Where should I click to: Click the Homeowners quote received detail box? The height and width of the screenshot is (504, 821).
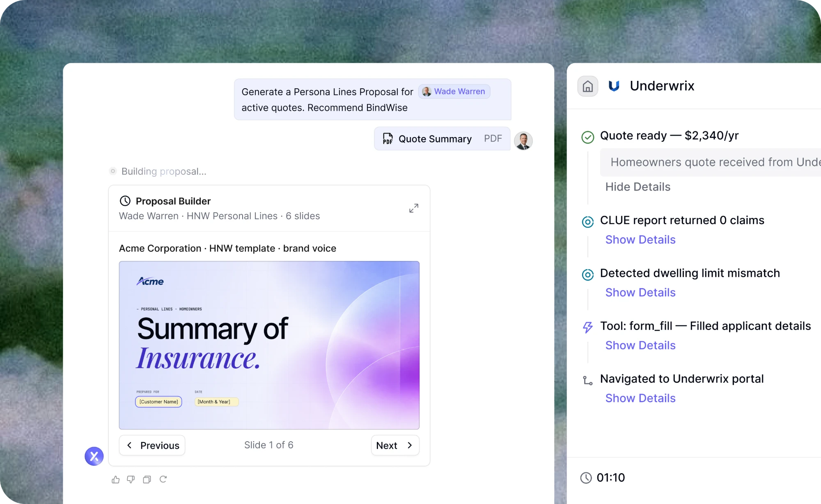[x=711, y=163]
